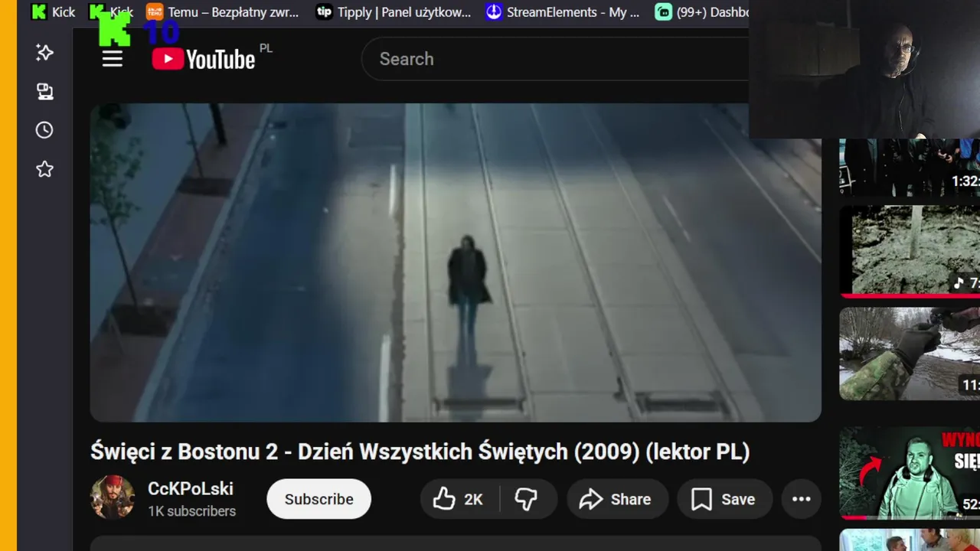The width and height of the screenshot is (980, 551).
Task: Open the sidebar media/device icon
Action: pos(44,92)
